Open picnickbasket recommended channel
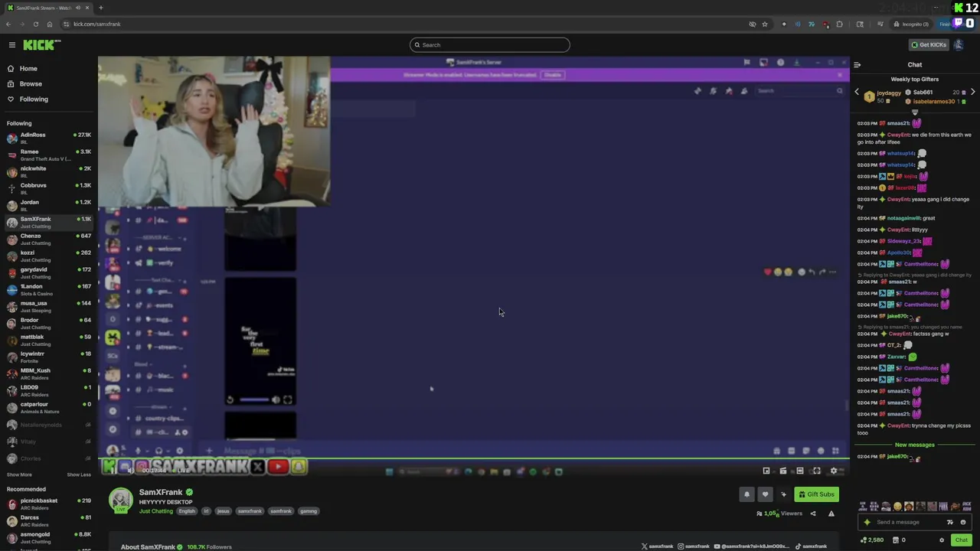Screen dimensions: 980x551 tap(47, 504)
